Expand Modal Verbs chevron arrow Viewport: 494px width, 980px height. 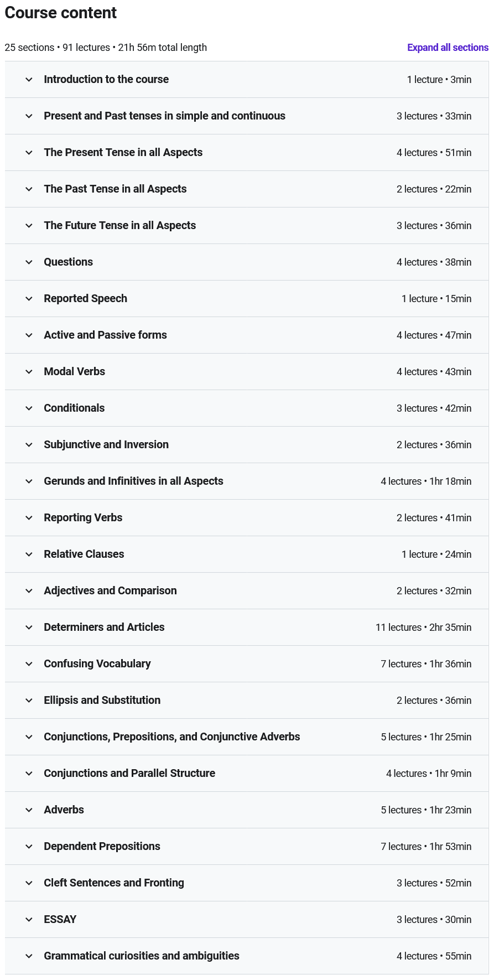coord(29,372)
